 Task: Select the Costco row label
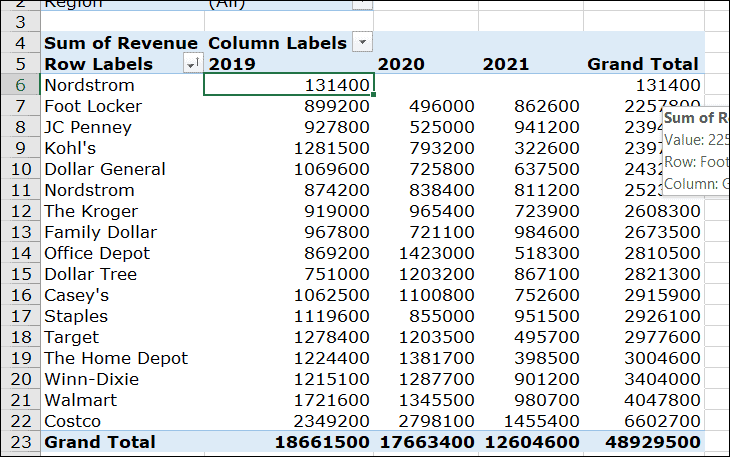72,421
